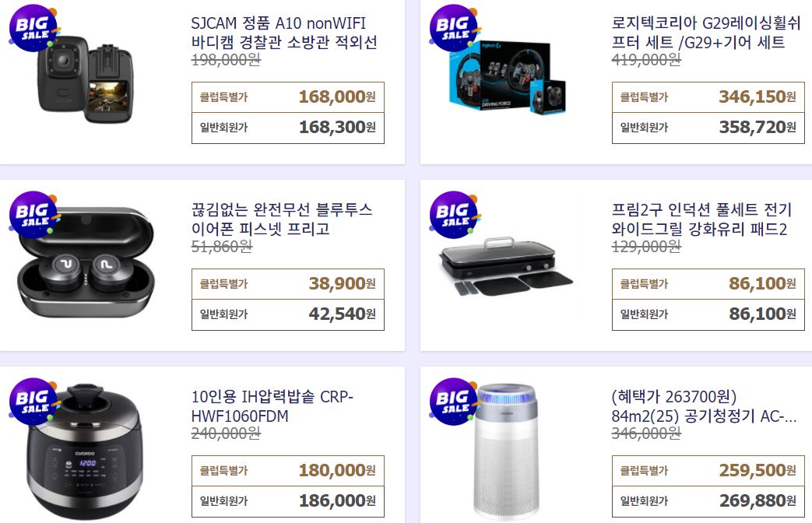This screenshot has width=812, height=523.
Task: Open 로지텍코리아 G29레이싱휠 product title
Action: pyautogui.click(x=706, y=33)
